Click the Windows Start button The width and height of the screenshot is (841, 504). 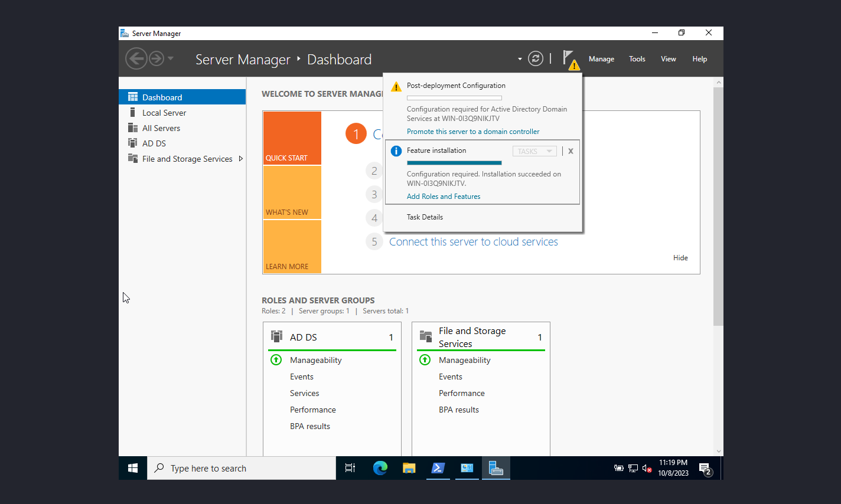(133, 468)
